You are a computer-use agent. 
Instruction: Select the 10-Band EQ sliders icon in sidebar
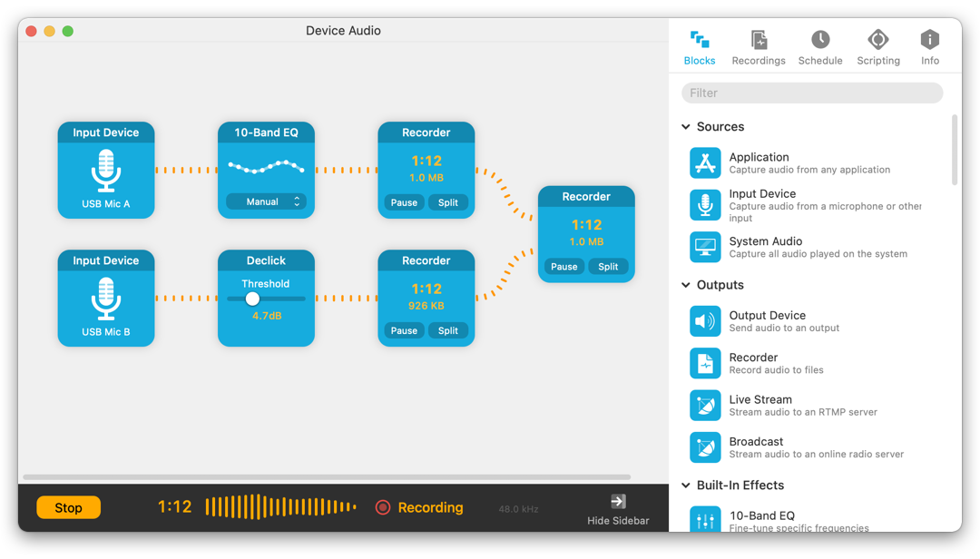tap(705, 519)
